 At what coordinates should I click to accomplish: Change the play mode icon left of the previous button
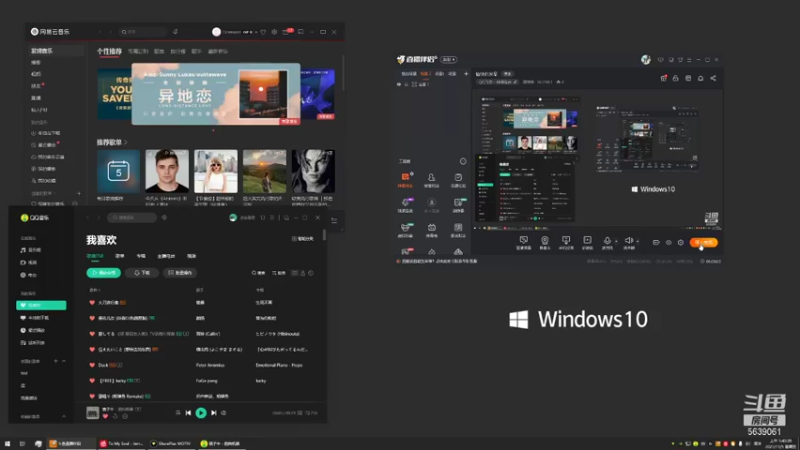178,413
